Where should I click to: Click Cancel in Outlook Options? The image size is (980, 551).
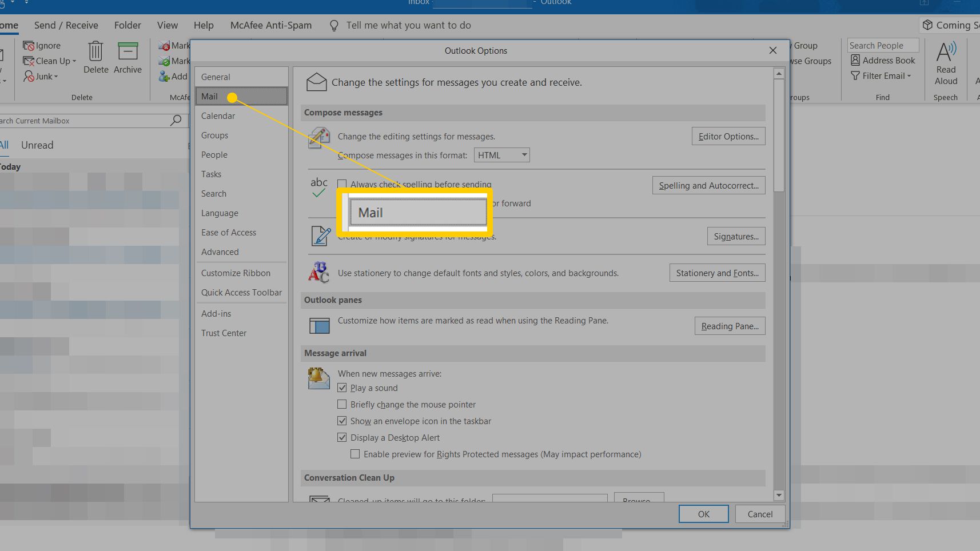click(x=760, y=514)
